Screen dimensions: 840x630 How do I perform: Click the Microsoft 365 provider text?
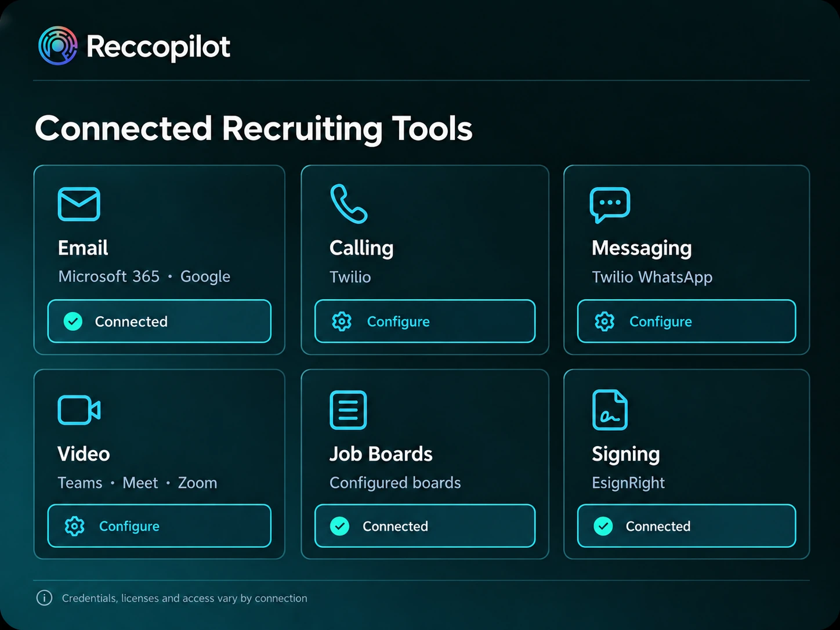pos(109,276)
